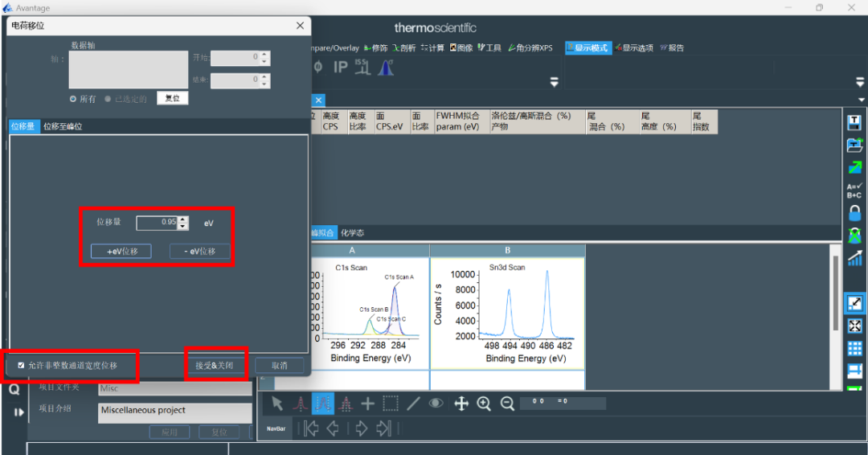Image resolution: width=868 pixels, height=455 pixels.
Task: Click the open folder icon in the right sidebar
Action: pyautogui.click(x=854, y=145)
